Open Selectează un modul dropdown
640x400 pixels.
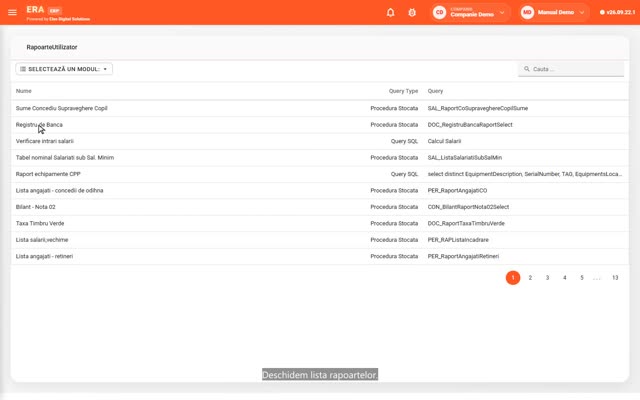(x=64, y=69)
